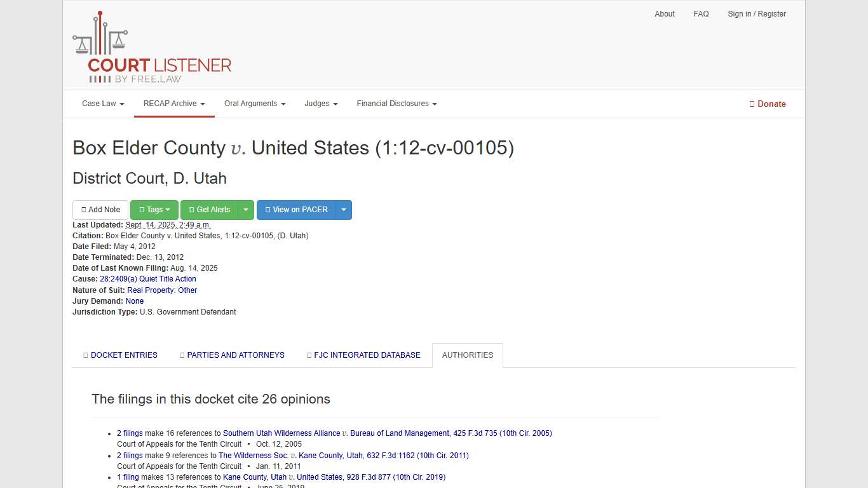Expand the View on PACER caret

[x=344, y=210]
